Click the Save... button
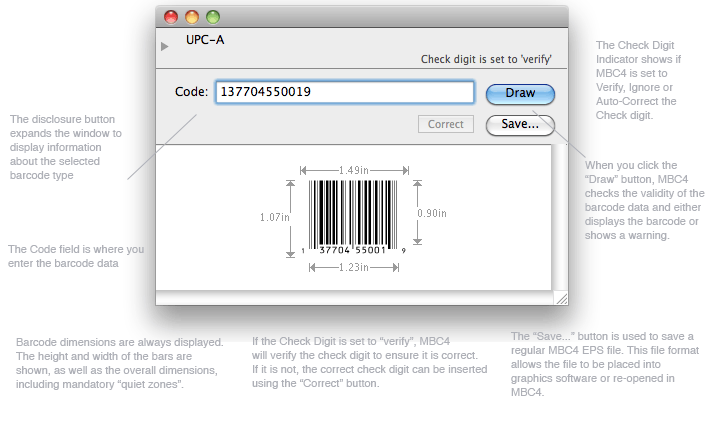This screenshot has width=709, height=425. coord(520,124)
